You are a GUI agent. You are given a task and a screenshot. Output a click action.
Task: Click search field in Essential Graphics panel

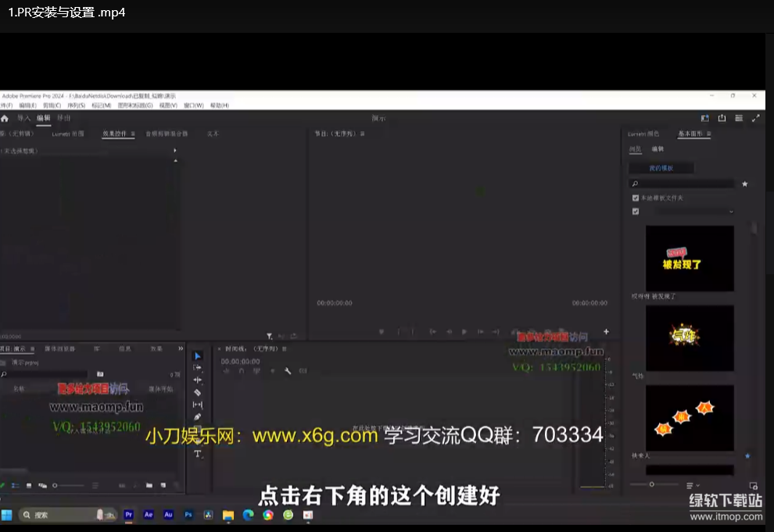click(683, 184)
